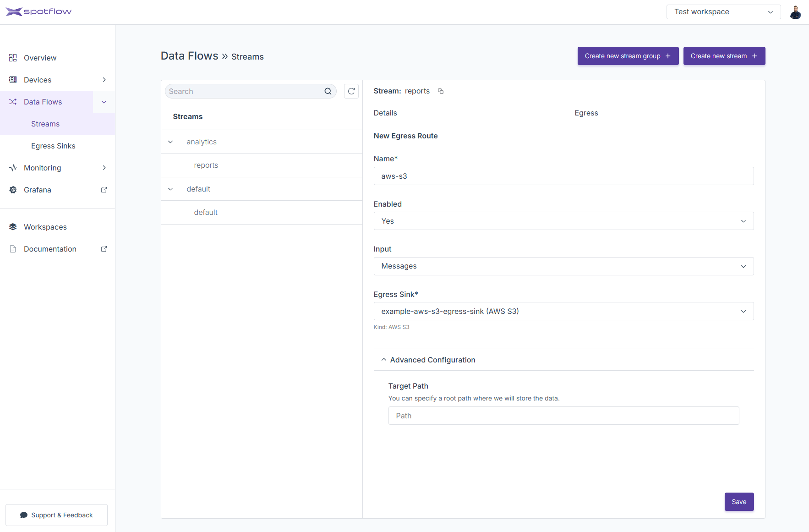Select the analytics stream group row
Screen dimensions: 809x532
click(x=262, y=142)
